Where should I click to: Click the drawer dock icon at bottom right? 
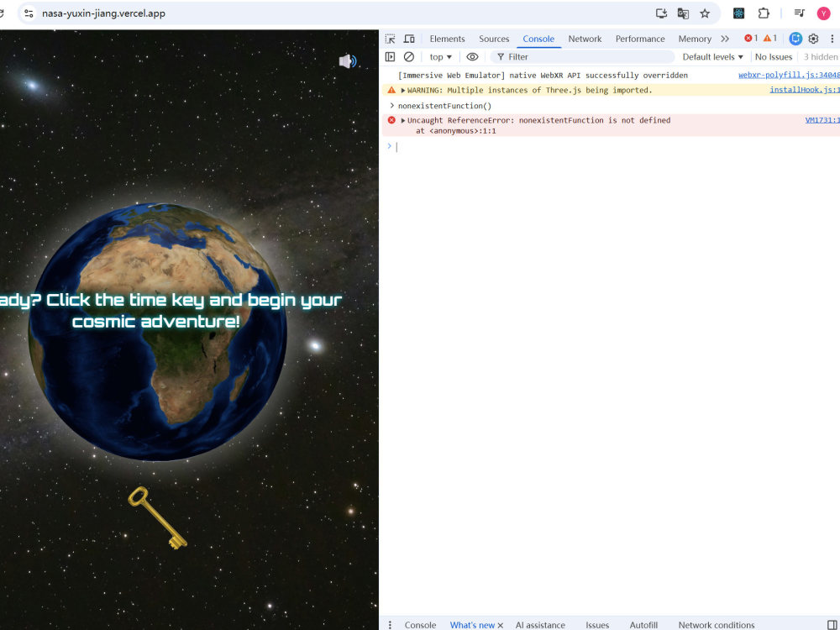(832, 625)
